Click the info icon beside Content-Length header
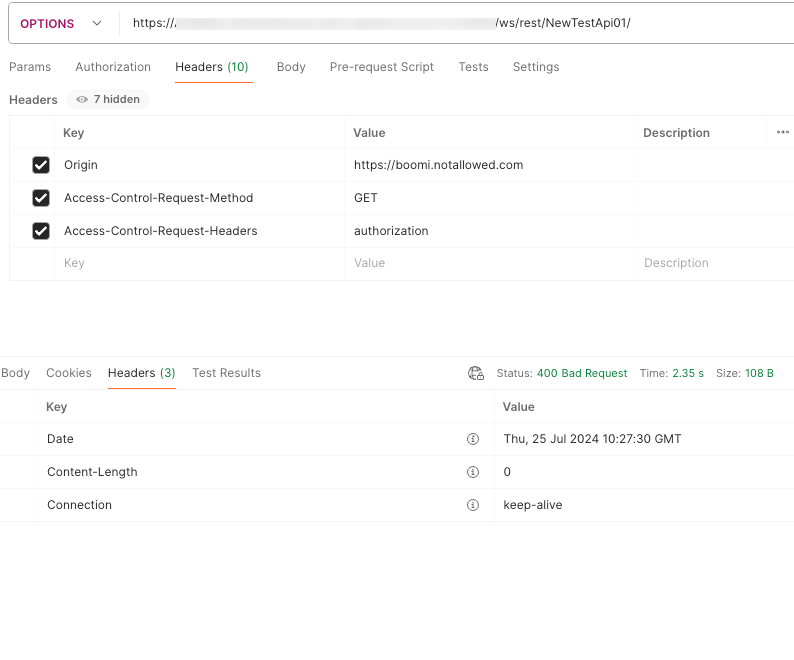The width and height of the screenshot is (794, 660). pos(473,472)
